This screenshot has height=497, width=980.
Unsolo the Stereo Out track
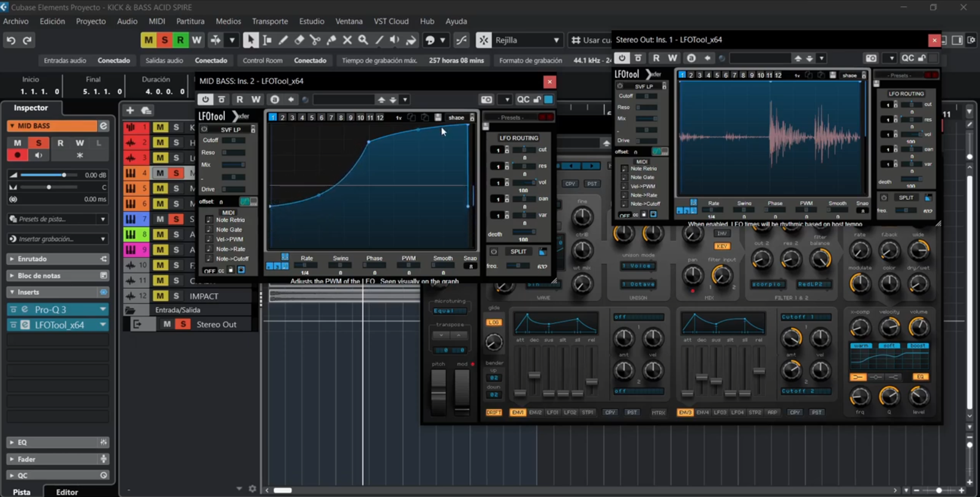[183, 324]
